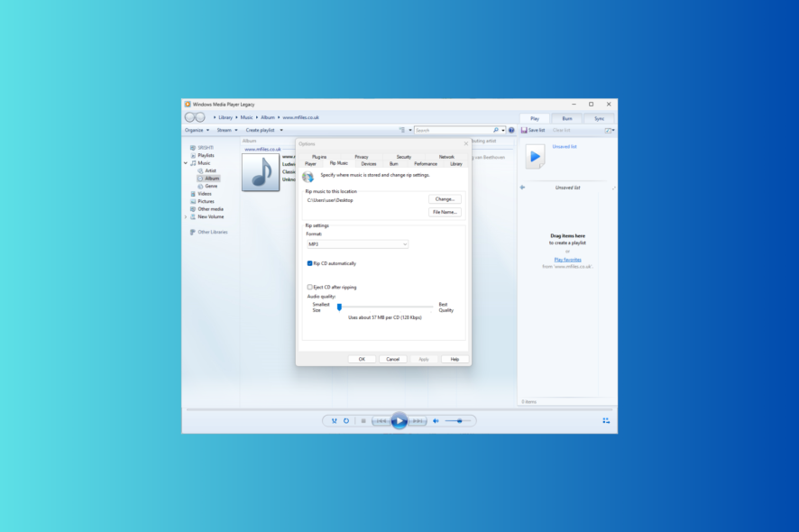Select Album under Music

[x=208, y=179]
